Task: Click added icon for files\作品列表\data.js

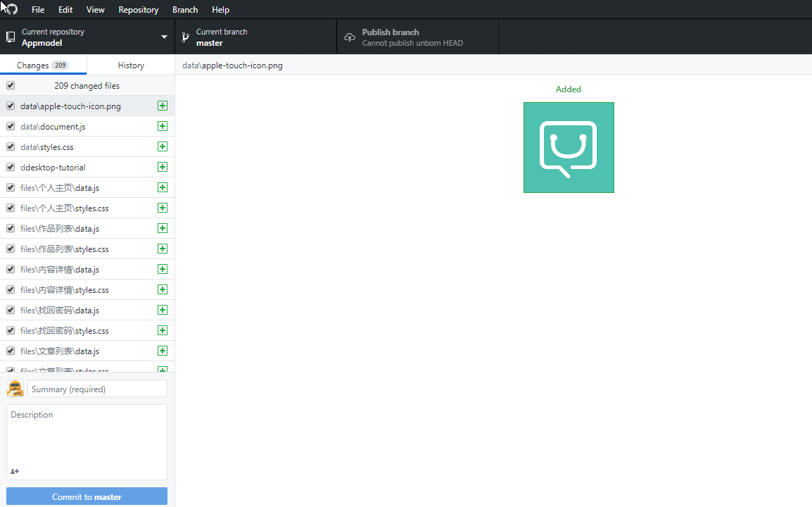Action: 163,228
